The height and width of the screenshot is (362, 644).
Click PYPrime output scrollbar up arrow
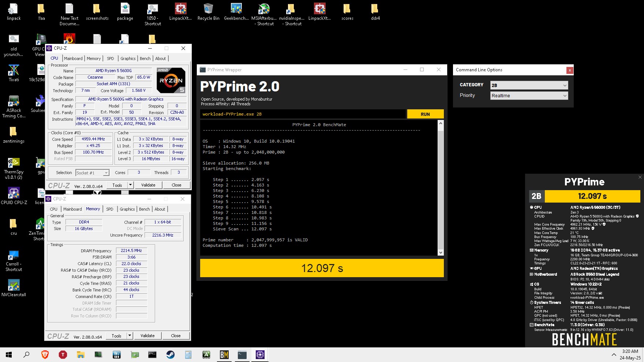[441, 123]
